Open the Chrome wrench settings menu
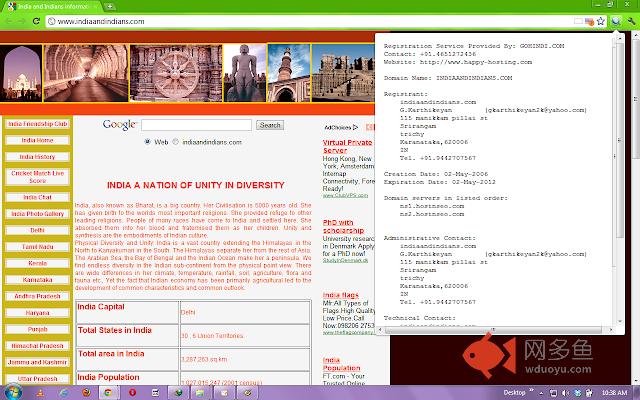 [631, 21]
